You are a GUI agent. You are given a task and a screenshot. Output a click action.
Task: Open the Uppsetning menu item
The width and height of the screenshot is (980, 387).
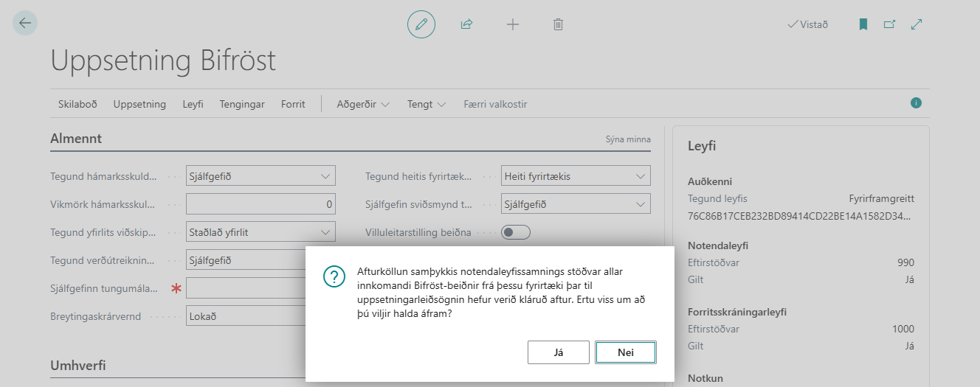point(139,104)
